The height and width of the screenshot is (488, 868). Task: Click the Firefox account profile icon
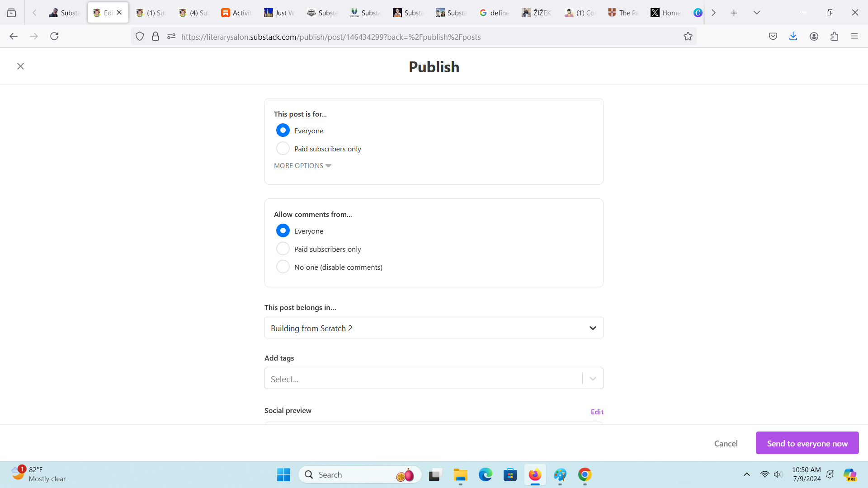coord(814,37)
